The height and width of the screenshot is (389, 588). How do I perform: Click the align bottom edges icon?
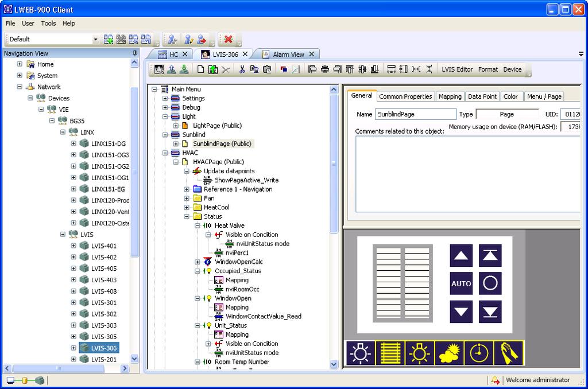374,69
